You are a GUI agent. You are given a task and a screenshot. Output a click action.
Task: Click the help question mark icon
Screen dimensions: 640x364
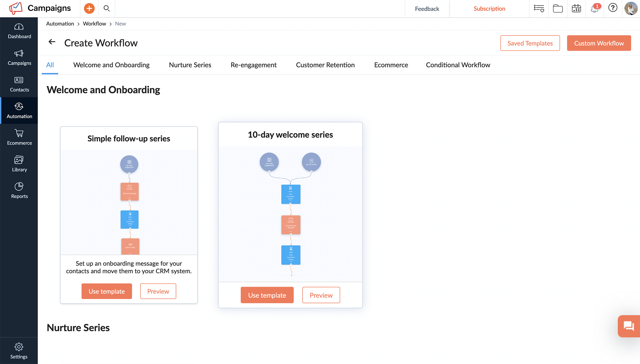coord(612,8)
